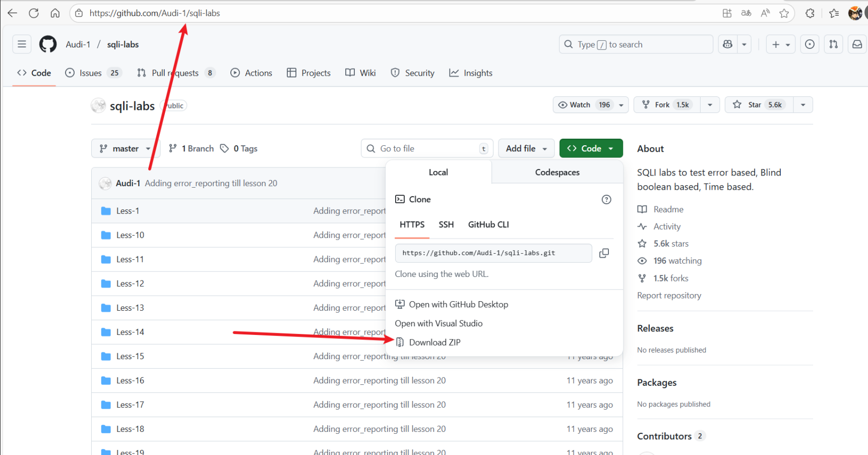This screenshot has width=868, height=455.
Task: Select the SSH clone option
Action: coord(446,224)
